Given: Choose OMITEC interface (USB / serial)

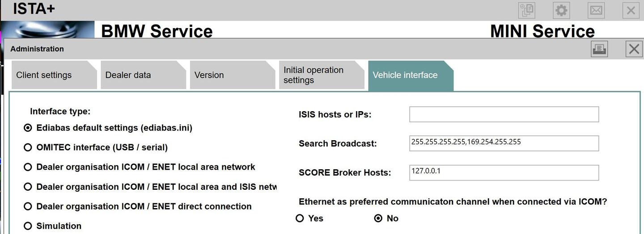Looking at the screenshot, I should pos(28,147).
